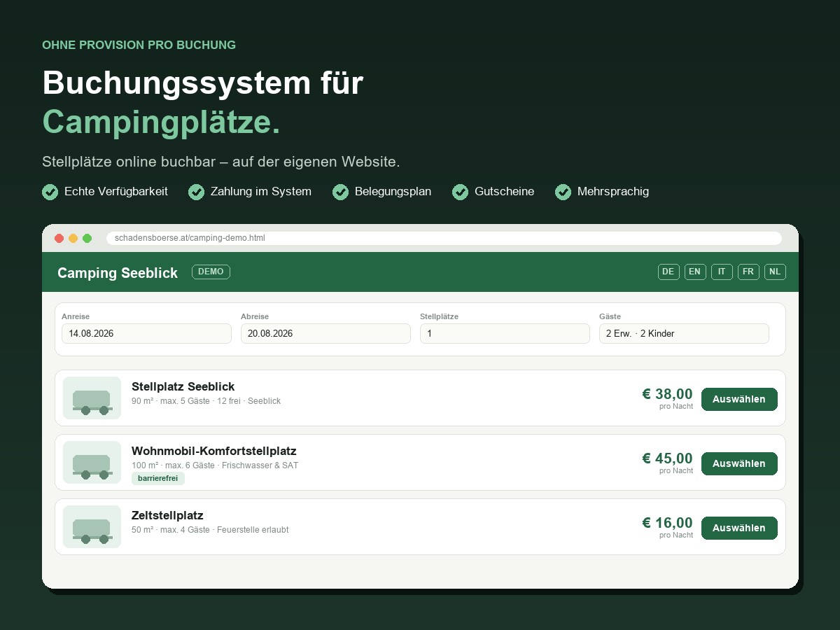The width and height of the screenshot is (840, 630).
Task: Click the Belegungsplan checkmark icon
Action: [x=340, y=192]
